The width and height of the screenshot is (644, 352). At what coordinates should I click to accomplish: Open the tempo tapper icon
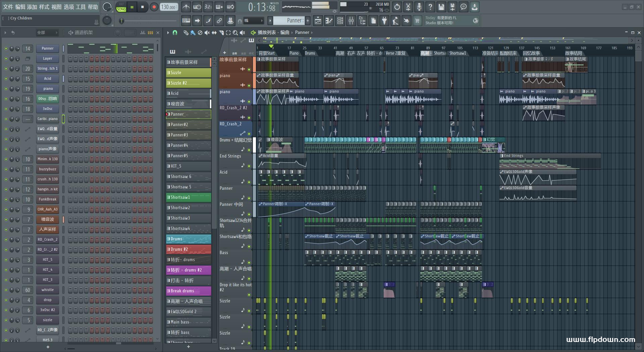(x=395, y=21)
